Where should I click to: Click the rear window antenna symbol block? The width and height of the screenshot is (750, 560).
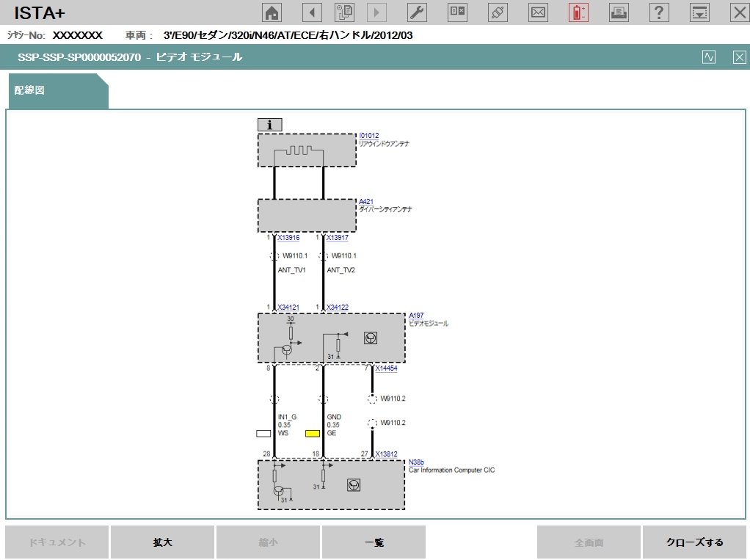(x=307, y=150)
